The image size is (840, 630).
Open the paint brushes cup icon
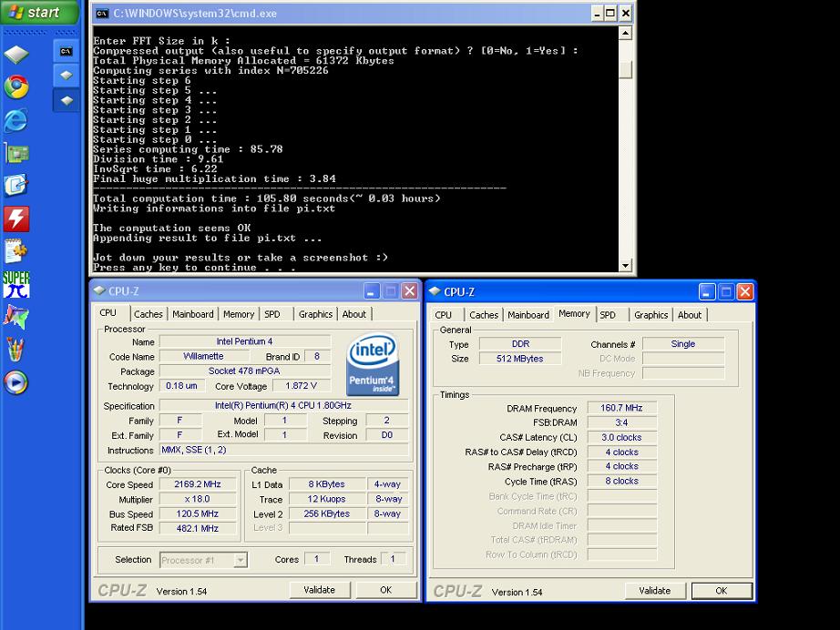tap(15, 350)
